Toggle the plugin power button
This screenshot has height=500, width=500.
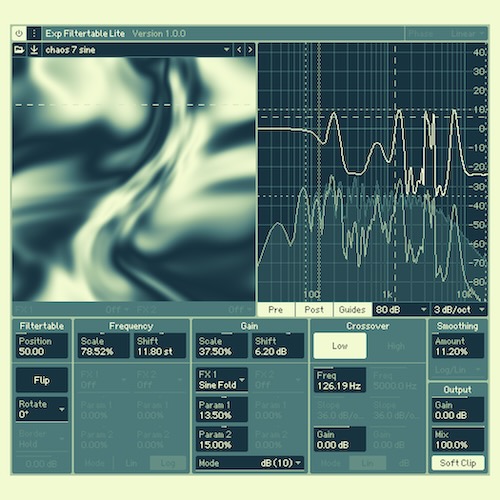click(19, 33)
